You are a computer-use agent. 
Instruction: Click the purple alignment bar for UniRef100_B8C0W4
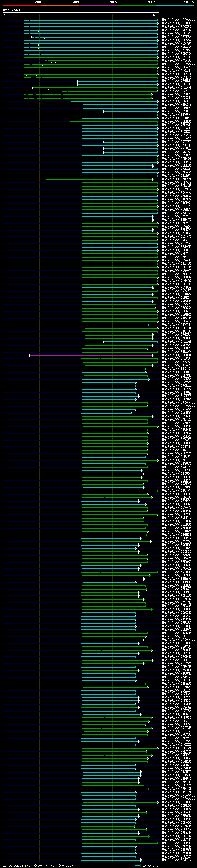click(x=92, y=355)
